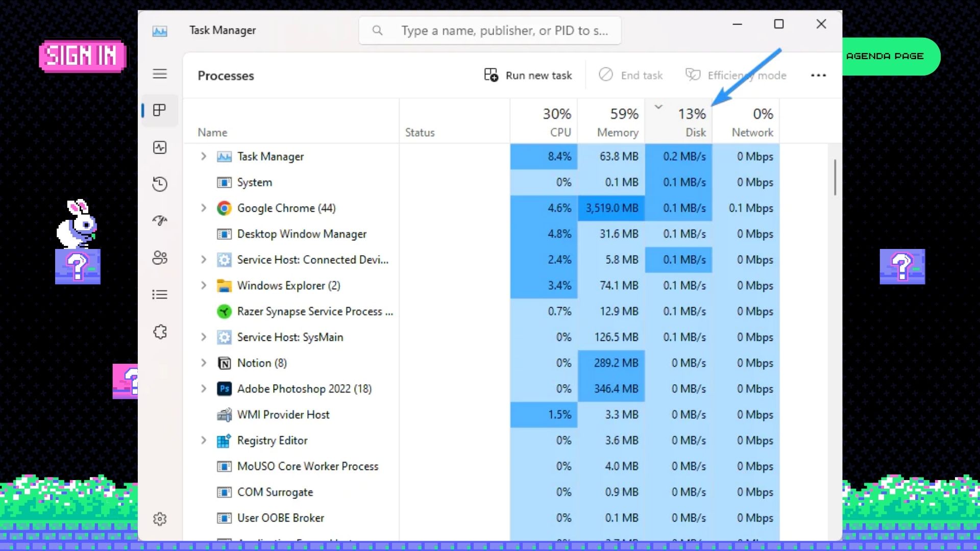Open the three-dot more options menu

coord(818,76)
